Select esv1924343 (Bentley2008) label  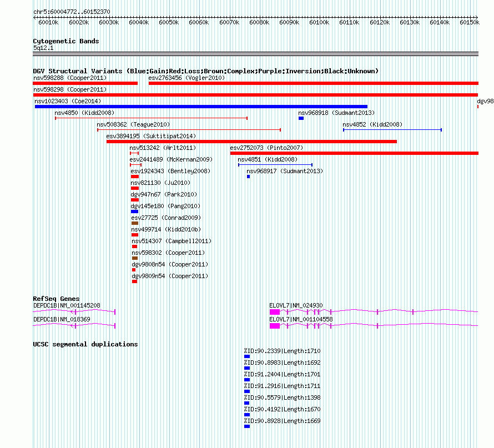(x=170, y=171)
